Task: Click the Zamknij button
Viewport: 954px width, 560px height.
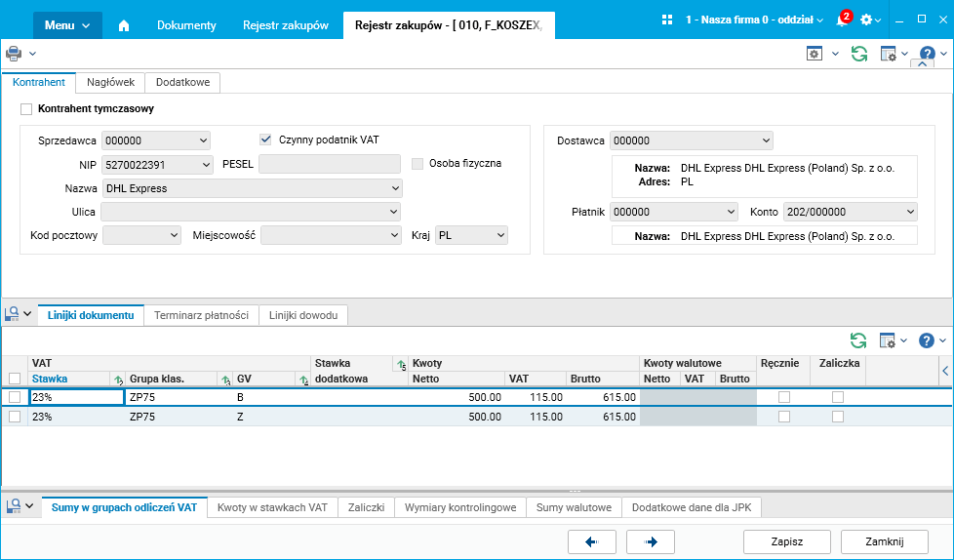Action: [885, 541]
